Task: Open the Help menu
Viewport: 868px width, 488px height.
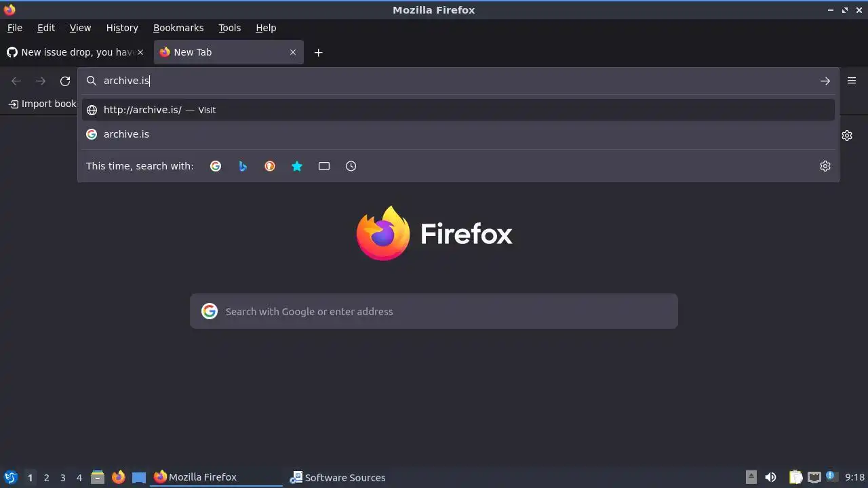Action: click(266, 28)
